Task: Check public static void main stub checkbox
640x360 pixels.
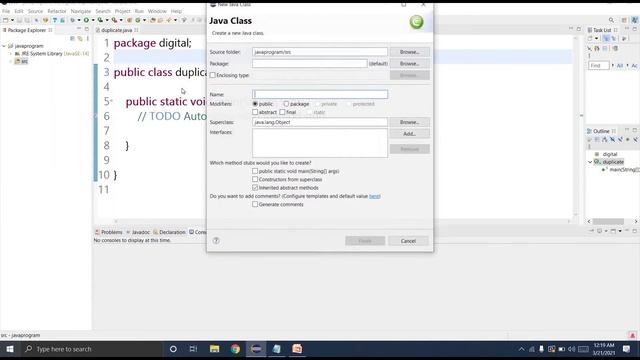Action: click(255, 171)
